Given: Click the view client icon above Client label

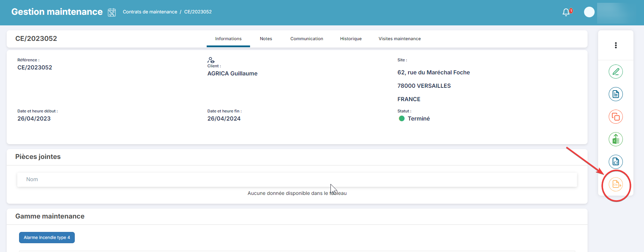Looking at the screenshot, I should tap(211, 60).
